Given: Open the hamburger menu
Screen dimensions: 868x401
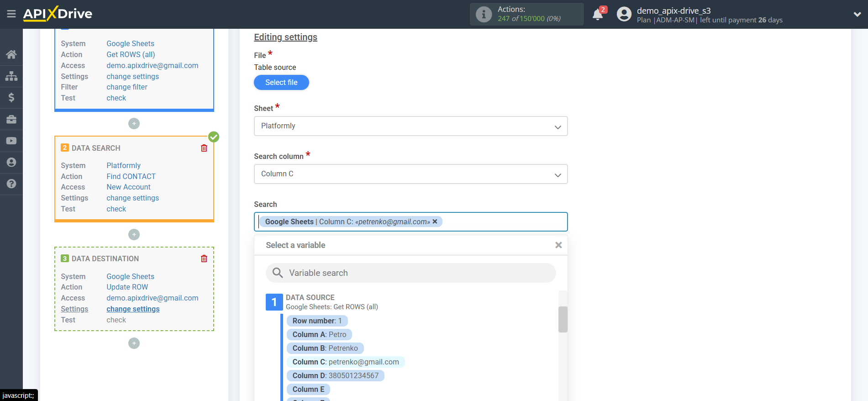Looking at the screenshot, I should (11, 14).
